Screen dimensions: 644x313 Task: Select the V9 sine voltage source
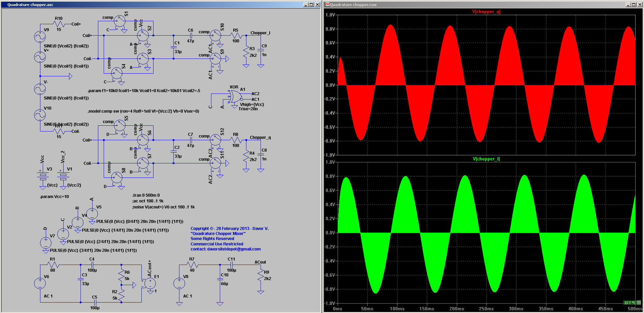(x=40, y=36)
